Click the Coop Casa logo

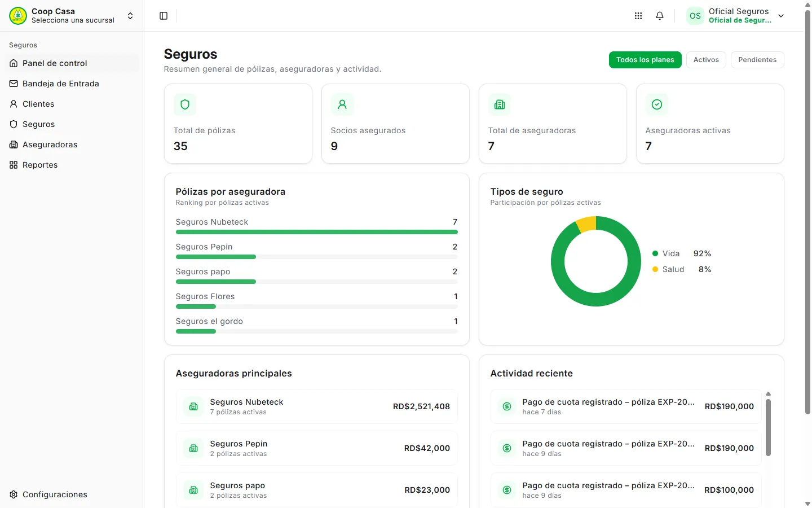tap(18, 16)
